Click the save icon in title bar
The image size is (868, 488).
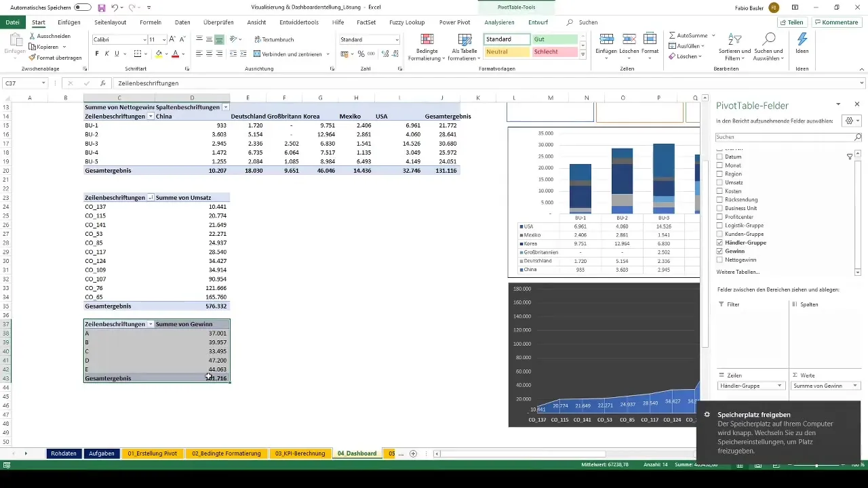click(102, 7)
